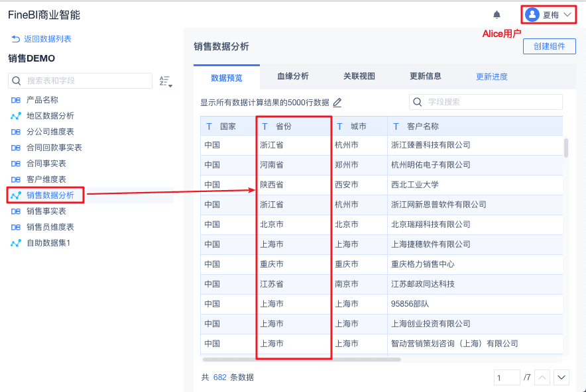Go to the previous page with up arrow
Screen dimensions: 586x392
tap(542, 377)
